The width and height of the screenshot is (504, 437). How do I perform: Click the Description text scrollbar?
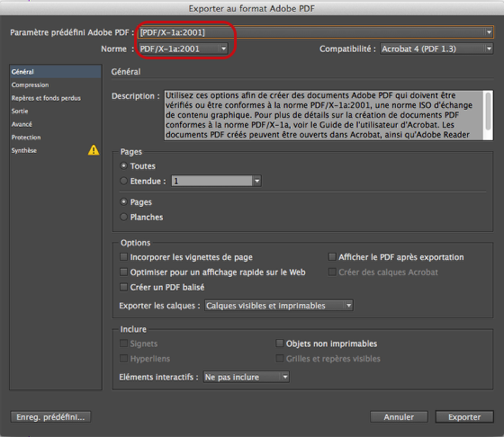tap(488, 115)
